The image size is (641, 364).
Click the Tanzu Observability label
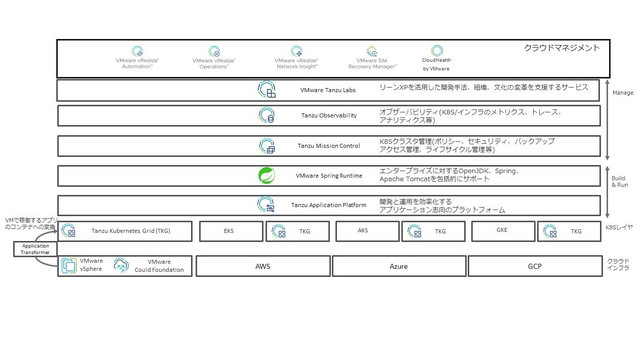pyautogui.click(x=329, y=115)
